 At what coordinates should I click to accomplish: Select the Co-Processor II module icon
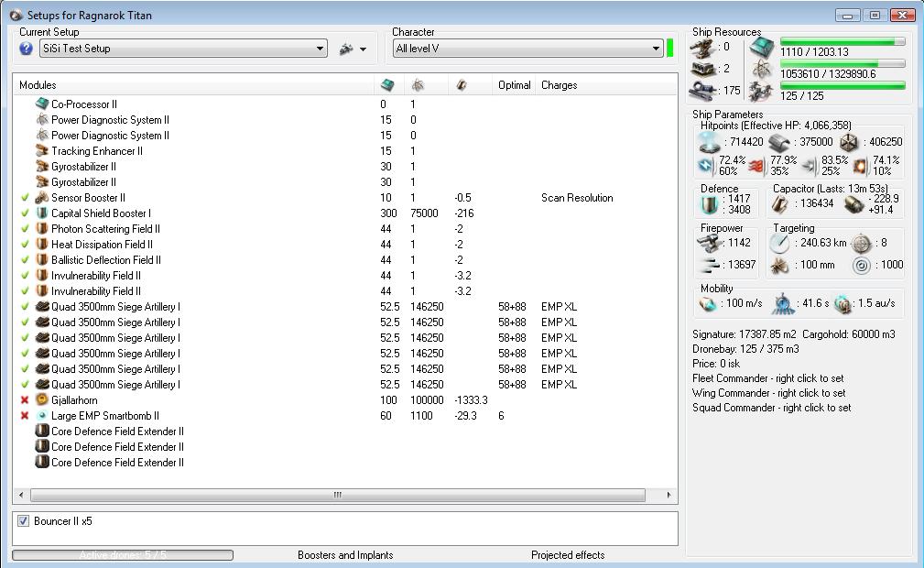[x=42, y=104]
